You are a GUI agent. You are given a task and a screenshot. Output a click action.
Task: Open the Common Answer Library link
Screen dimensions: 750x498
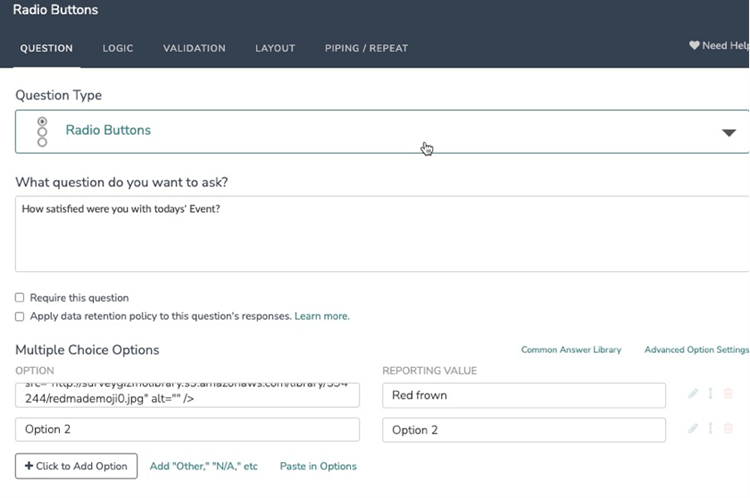pos(571,350)
